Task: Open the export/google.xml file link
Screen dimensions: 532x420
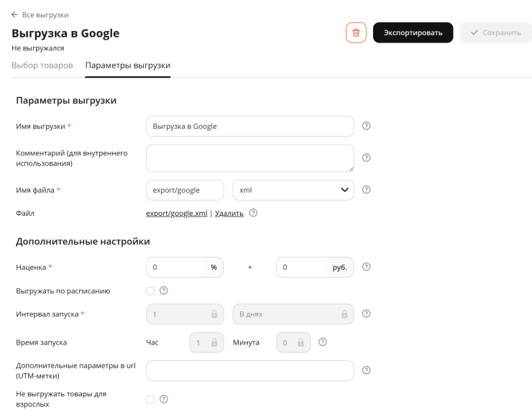Action: click(x=176, y=213)
